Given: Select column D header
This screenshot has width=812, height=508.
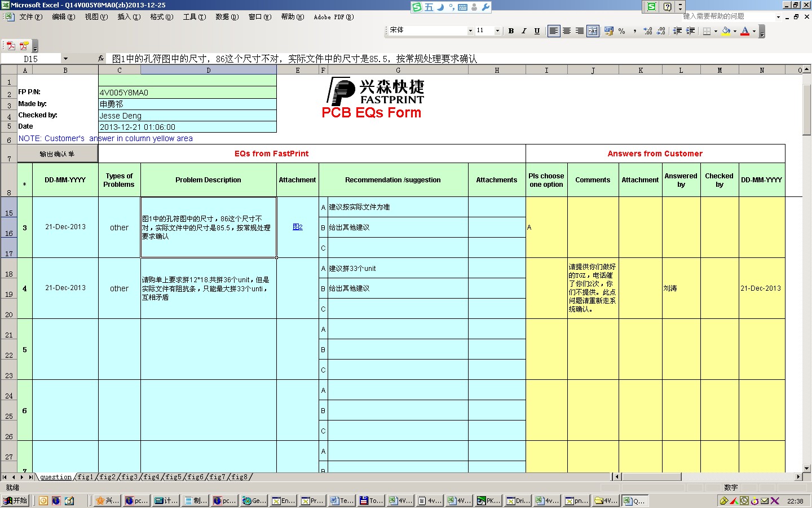Looking at the screenshot, I should click(x=209, y=70).
